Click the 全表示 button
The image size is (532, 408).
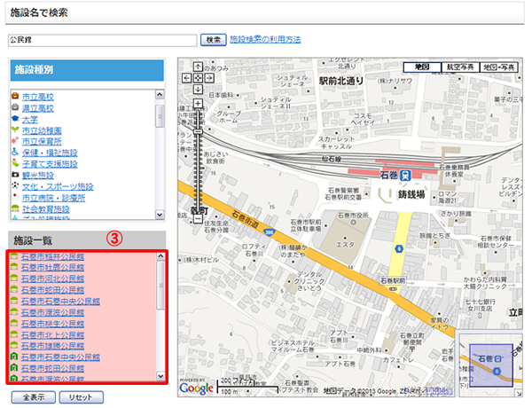point(34,397)
